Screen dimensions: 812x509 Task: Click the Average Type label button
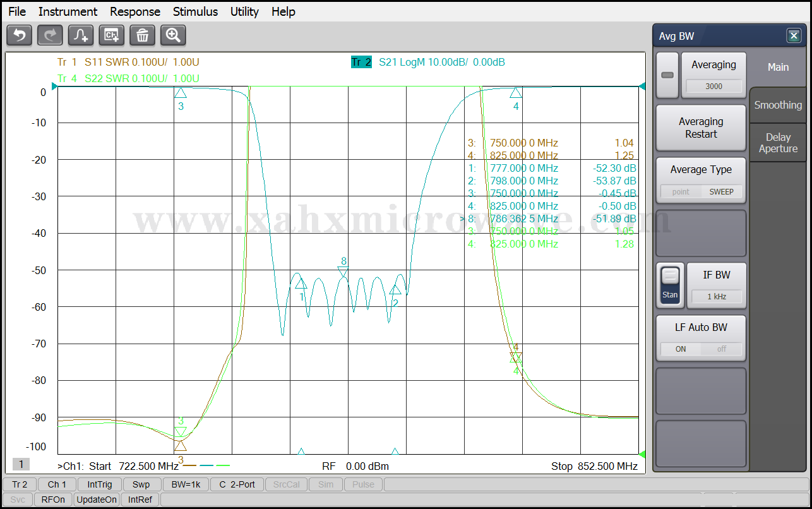(701, 169)
